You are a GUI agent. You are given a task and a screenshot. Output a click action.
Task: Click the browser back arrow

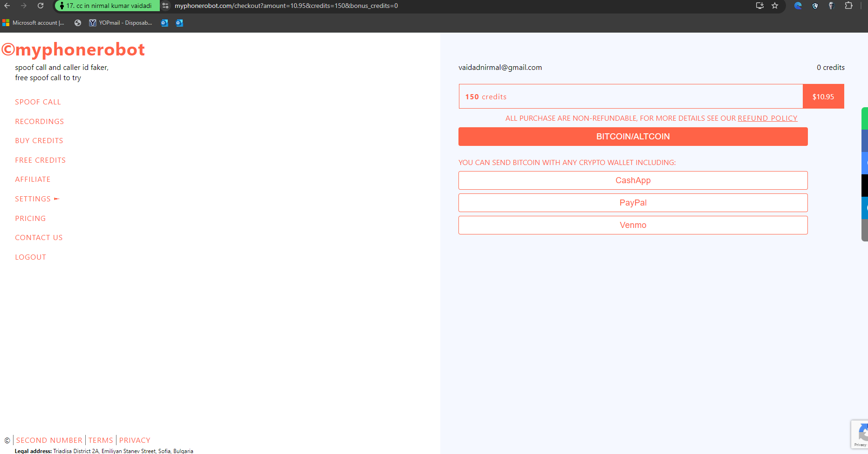coord(7,6)
